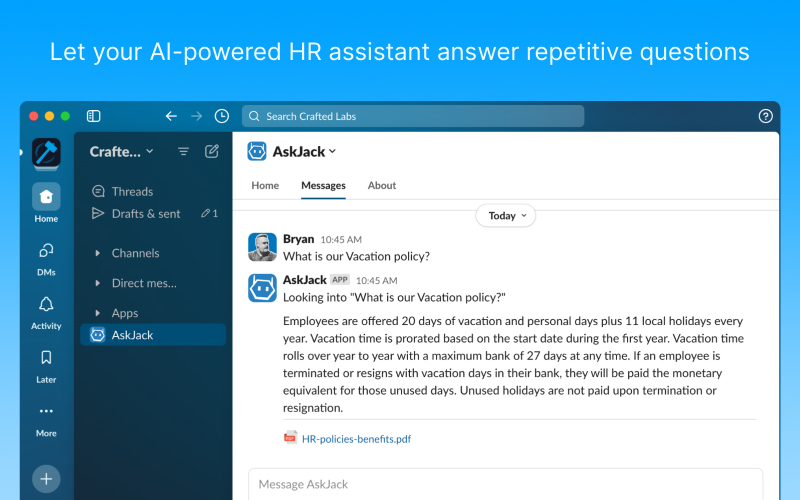Screen dimensions: 800x500
Task: Click the Crafted Labs workspace hammer icon
Action: pyautogui.click(x=46, y=153)
